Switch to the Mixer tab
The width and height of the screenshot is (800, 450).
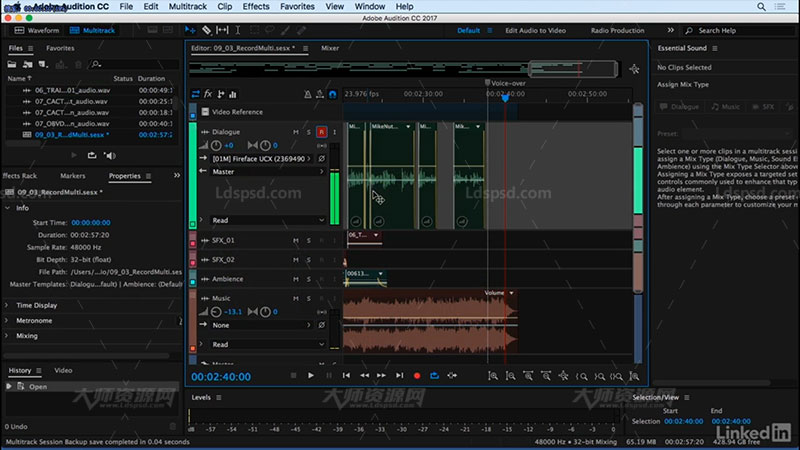coord(330,48)
